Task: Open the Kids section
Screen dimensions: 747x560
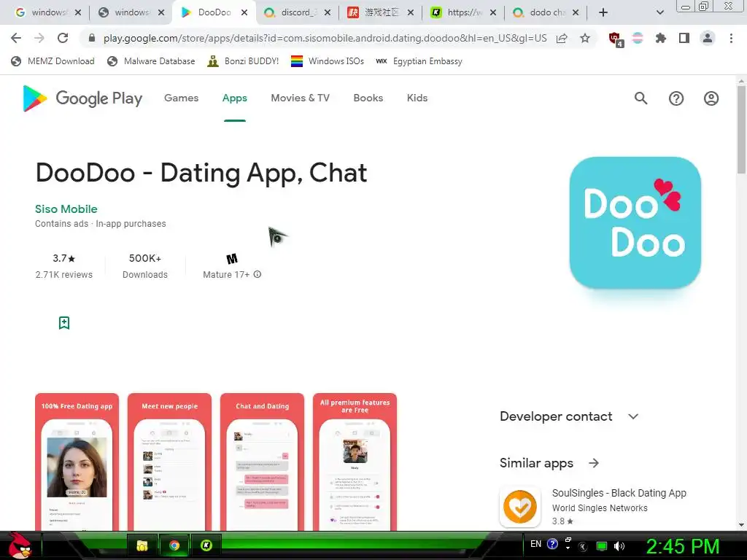Action: click(x=417, y=98)
